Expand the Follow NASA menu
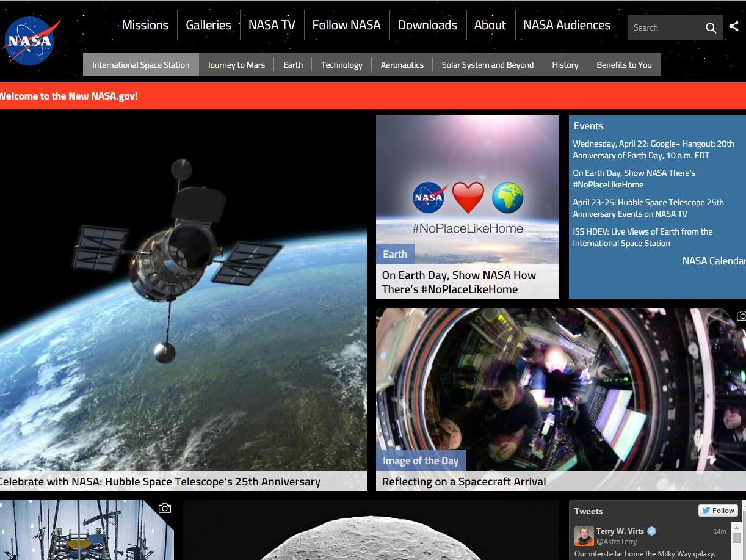This screenshot has width=746, height=560. tap(346, 25)
